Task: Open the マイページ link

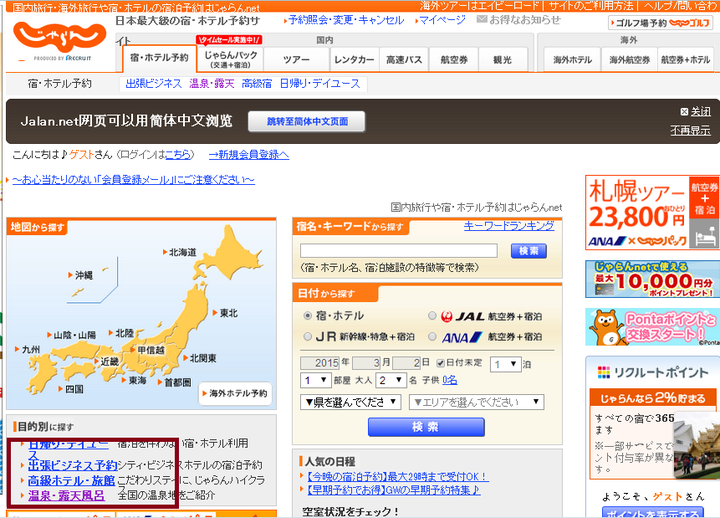Action: [440, 20]
